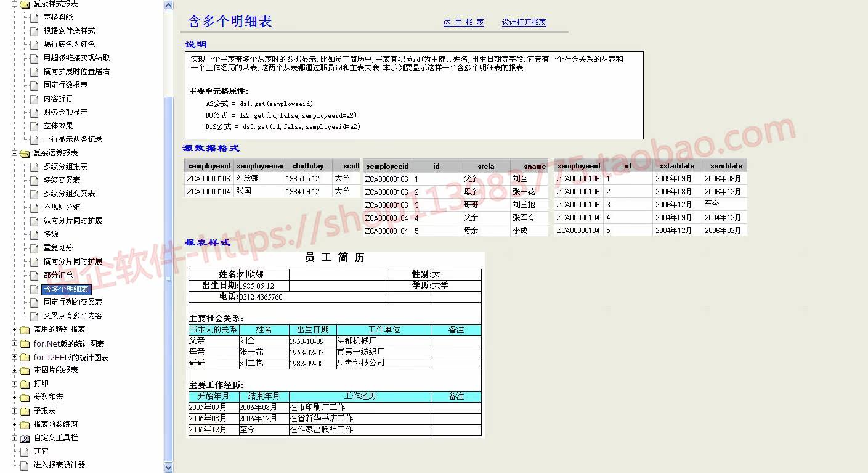Open the 固定行列的交叉表 entry

pos(73,302)
